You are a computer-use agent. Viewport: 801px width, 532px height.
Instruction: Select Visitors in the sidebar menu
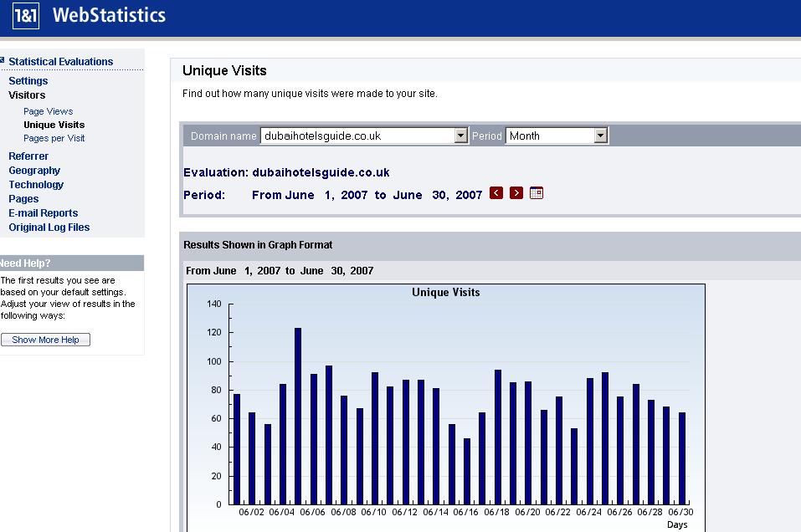(27, 95)
